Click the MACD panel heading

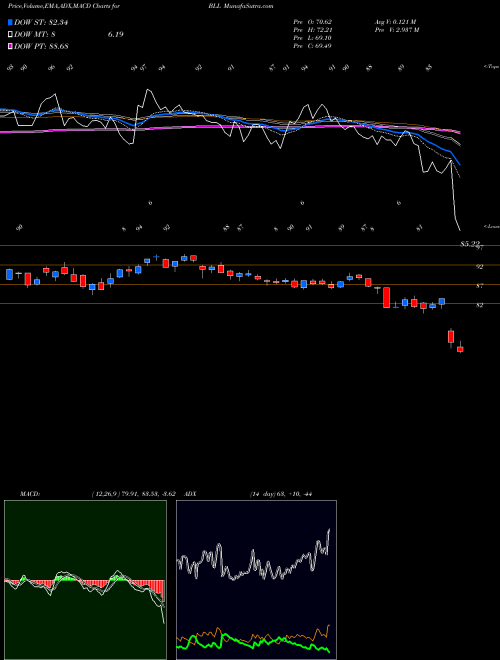click(29, 493)
